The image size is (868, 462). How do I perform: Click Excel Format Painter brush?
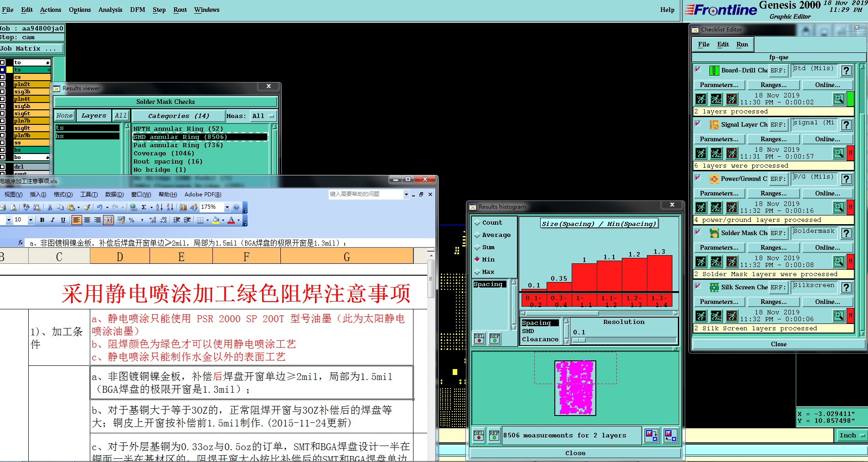(x=87, y=207)
